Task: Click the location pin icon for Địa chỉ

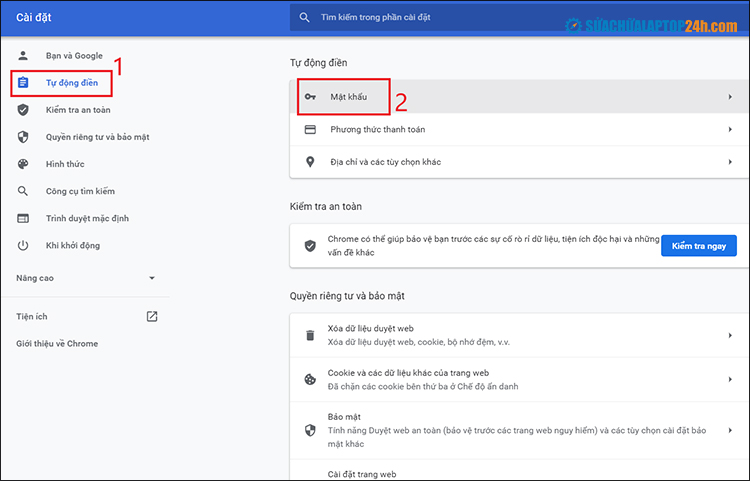Action: click(x=310, y=162)
